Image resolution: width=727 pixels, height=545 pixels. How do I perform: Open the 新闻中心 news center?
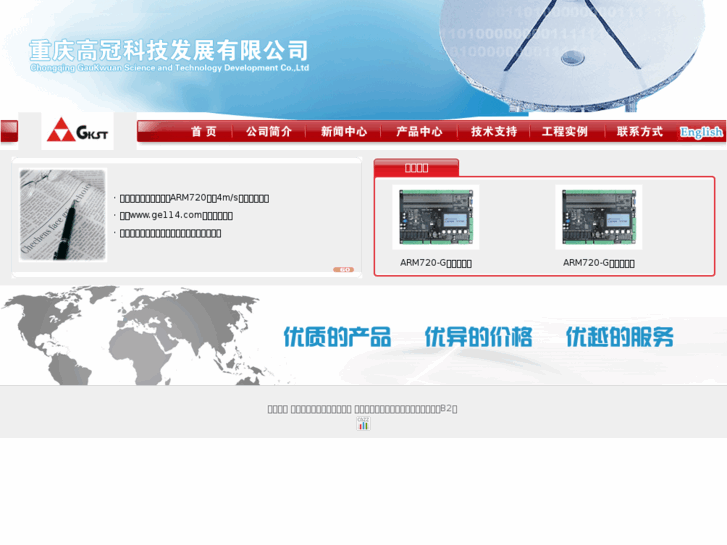click(344, 132)
